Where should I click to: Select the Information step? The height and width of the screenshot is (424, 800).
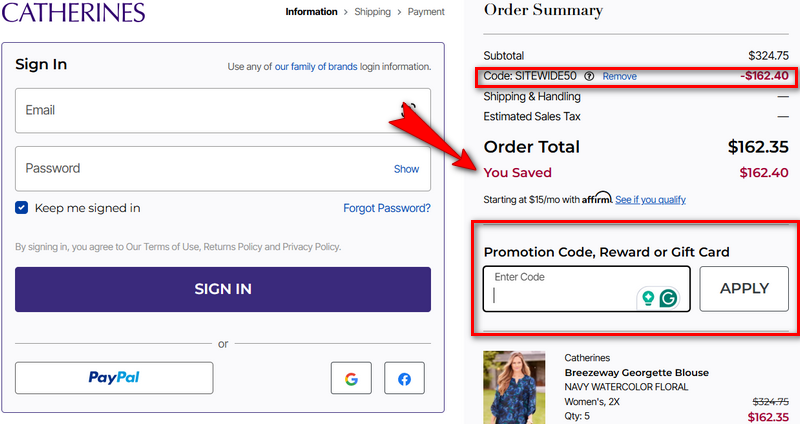point(311,12)
